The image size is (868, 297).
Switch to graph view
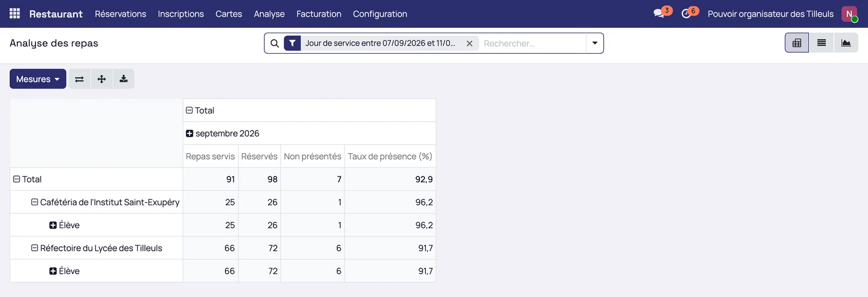[846, 43]
